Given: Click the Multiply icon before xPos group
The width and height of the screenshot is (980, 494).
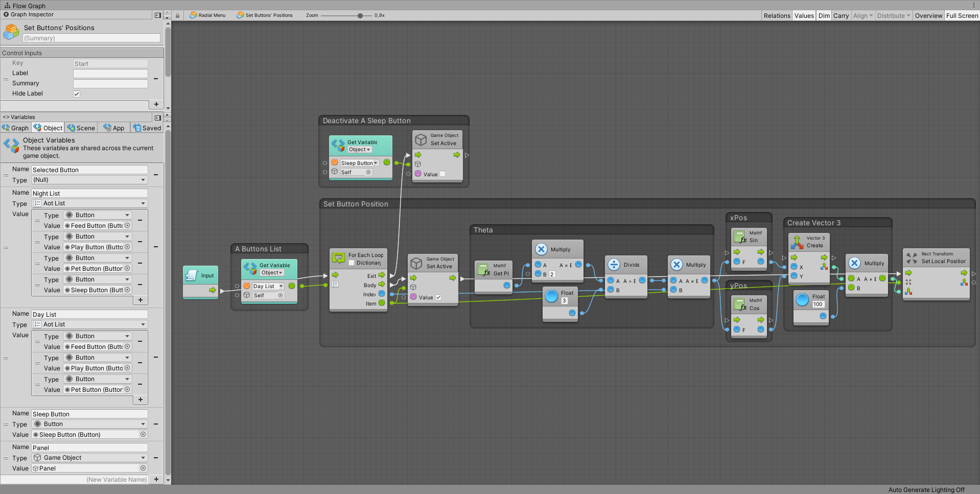Looking at the screenshot, I should tap(676, 265).
